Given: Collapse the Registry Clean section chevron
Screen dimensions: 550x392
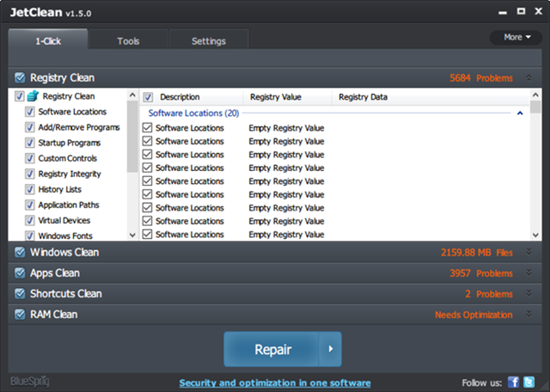Looking at the screenshot, I should coord(529,78).
